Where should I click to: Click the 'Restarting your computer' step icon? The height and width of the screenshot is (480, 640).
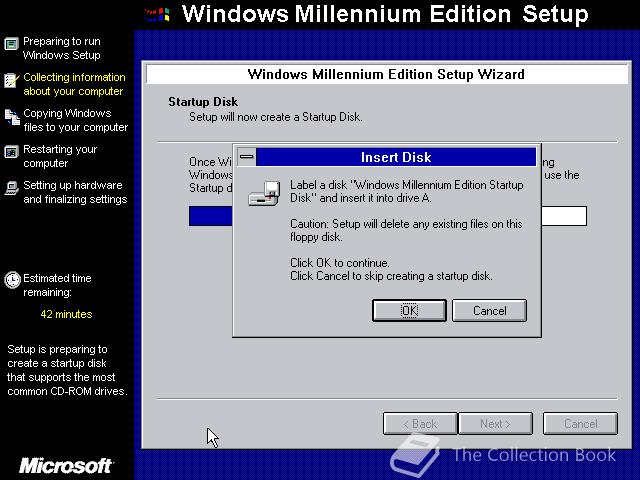[x=11, y=152]
